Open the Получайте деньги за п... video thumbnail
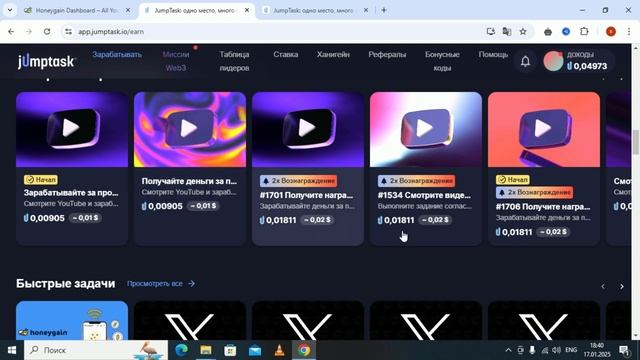Image resolution: width=640 pixels, height=360 pixels. click(x=190, y=129)
